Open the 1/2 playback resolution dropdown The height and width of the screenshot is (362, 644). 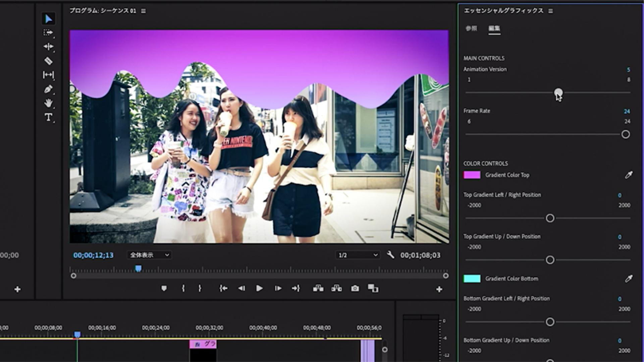(x=358, y=255)
